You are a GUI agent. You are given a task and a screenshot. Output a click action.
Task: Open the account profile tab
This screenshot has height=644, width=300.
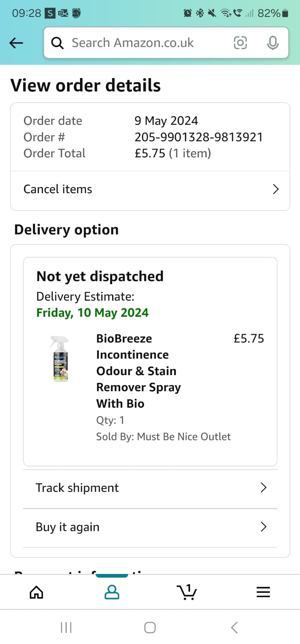(112, 592)
